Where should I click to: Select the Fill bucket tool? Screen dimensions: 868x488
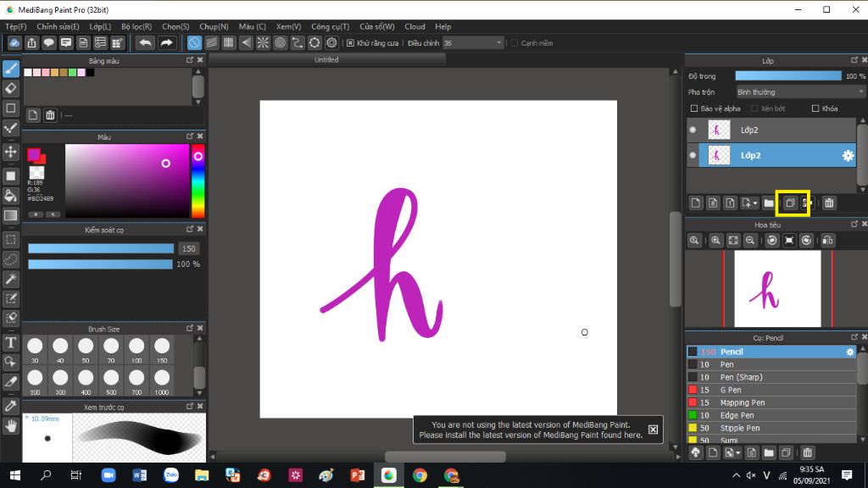point(11,196)
